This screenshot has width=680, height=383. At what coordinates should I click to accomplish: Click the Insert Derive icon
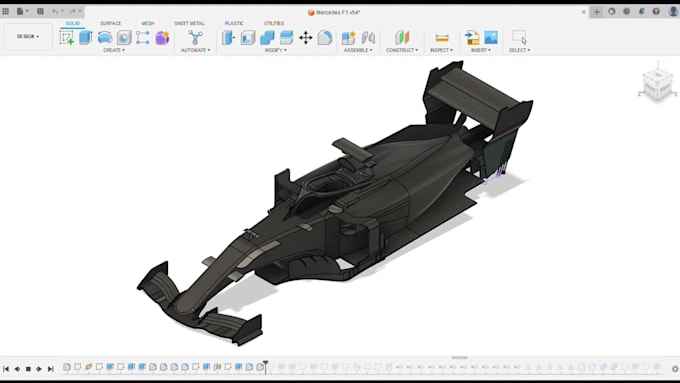point(472,38)
